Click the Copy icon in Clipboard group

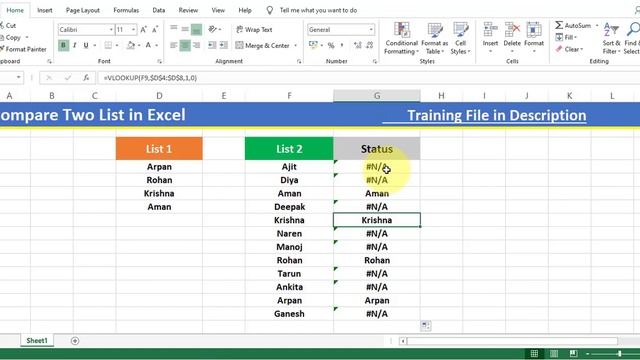pos(2,38)
